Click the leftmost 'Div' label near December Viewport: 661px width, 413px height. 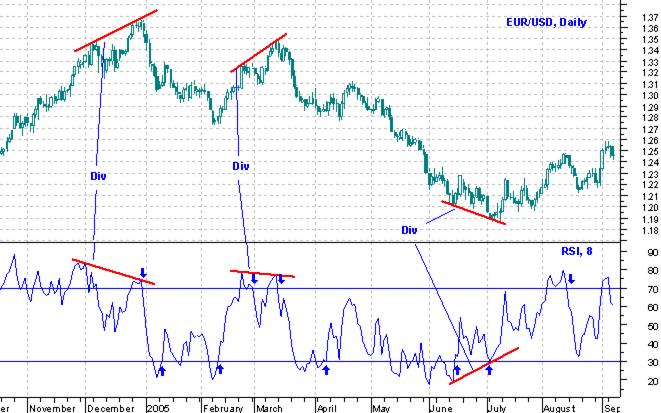coord(97,175)
